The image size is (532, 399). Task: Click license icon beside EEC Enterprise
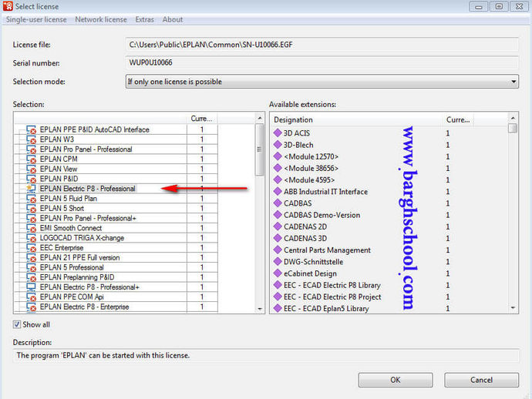pos(32,248)
